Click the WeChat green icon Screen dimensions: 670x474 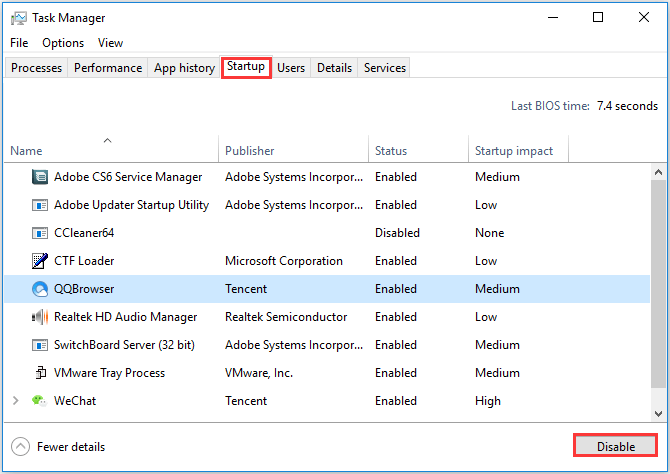tap(39, 400)
